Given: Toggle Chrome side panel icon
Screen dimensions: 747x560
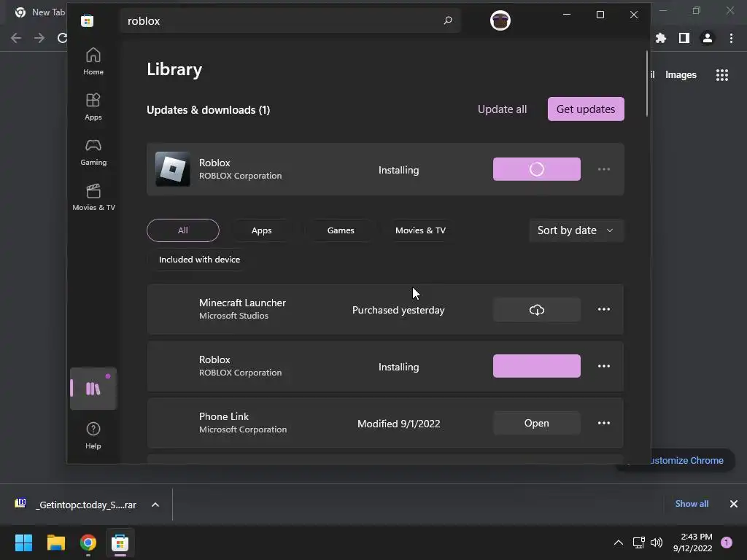Looking at the screenshot, I should tap(684, 38).
